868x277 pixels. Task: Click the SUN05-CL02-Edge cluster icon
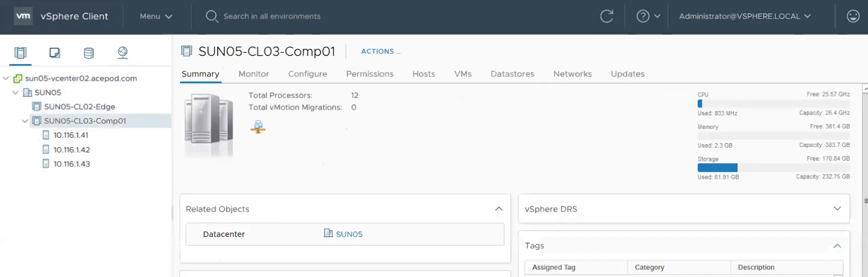click(x=37, y=106)
